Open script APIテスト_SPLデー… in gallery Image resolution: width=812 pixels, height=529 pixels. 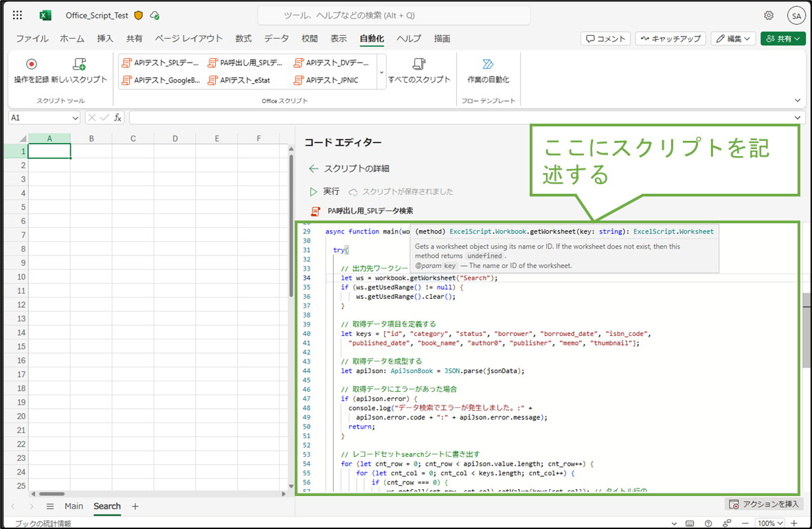pos(160,63)
